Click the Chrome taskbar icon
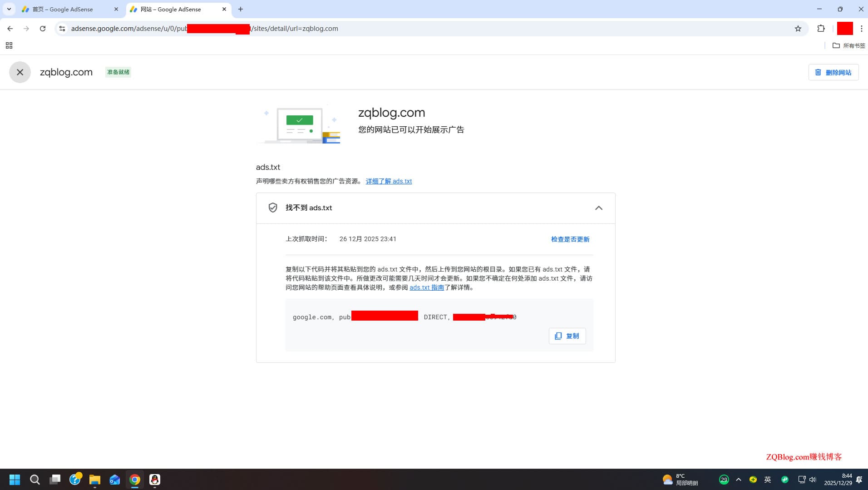868x490 pixels. point(135,480)
